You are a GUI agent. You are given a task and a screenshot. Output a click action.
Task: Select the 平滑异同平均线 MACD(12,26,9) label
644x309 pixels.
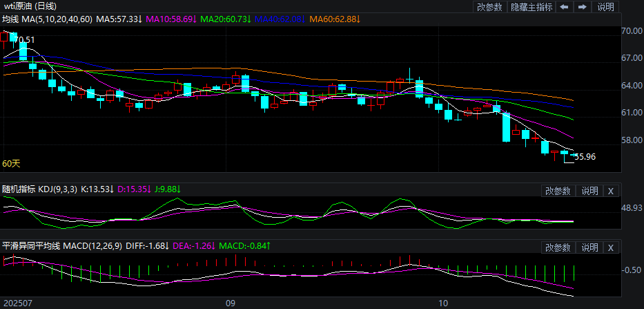coord(61,245)
